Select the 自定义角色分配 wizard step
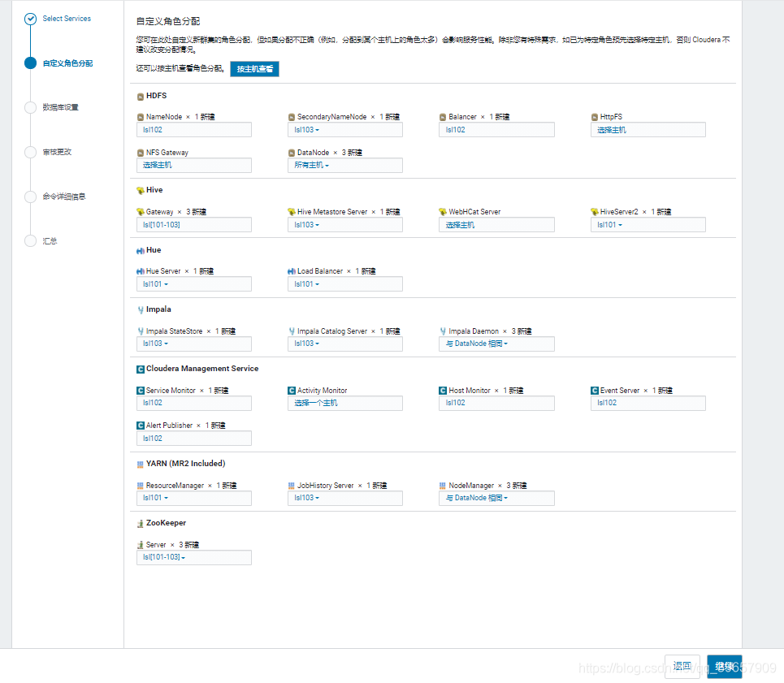This screenshot has height=683, width=784. pyautogui.click(x=67, y=63)
